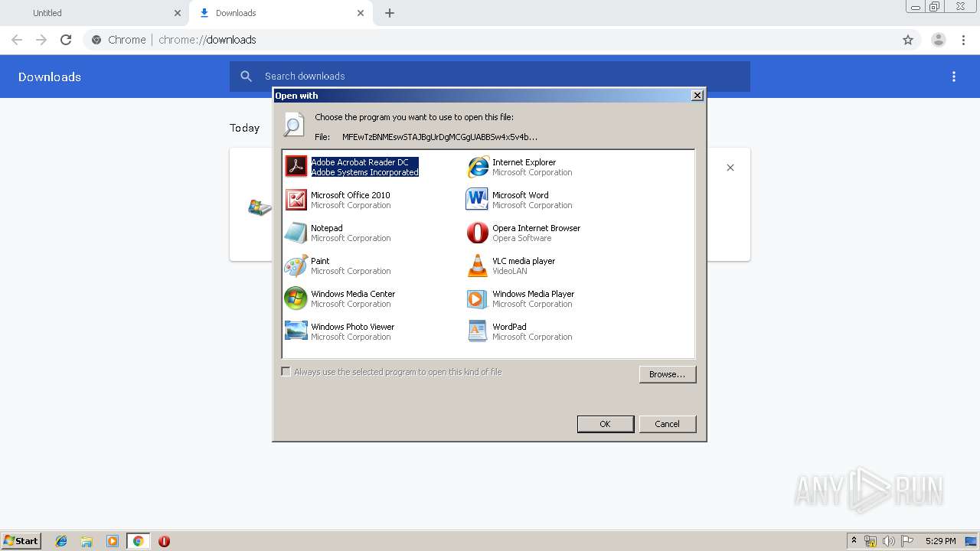Open media player from taskbar
This screenshot has width=980, height=551.
113,541
